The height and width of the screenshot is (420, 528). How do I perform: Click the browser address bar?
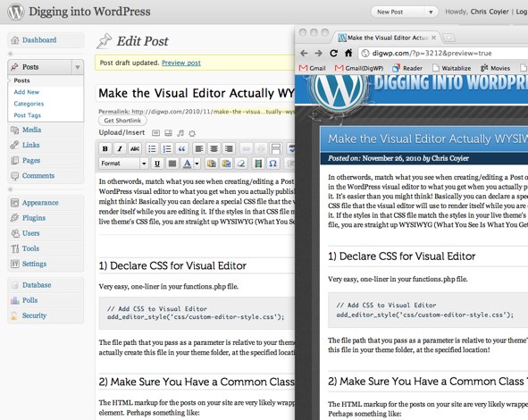443,54
